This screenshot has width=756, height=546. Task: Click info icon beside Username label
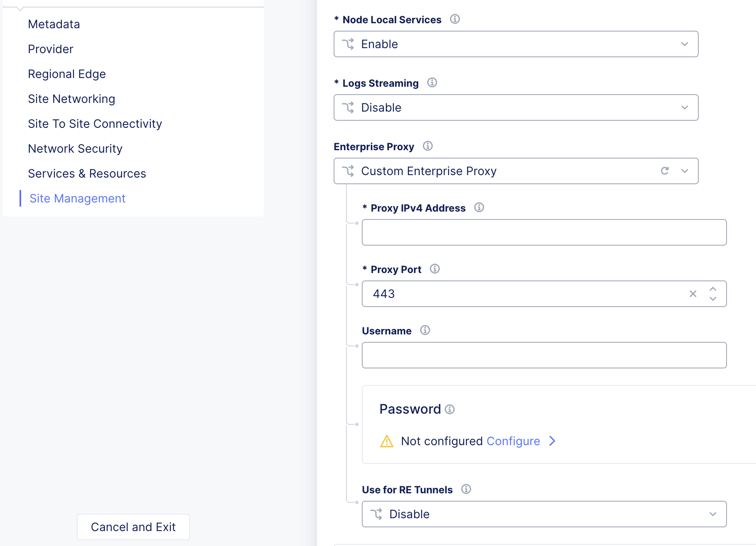pyautogui.click(x=425, y=330)
